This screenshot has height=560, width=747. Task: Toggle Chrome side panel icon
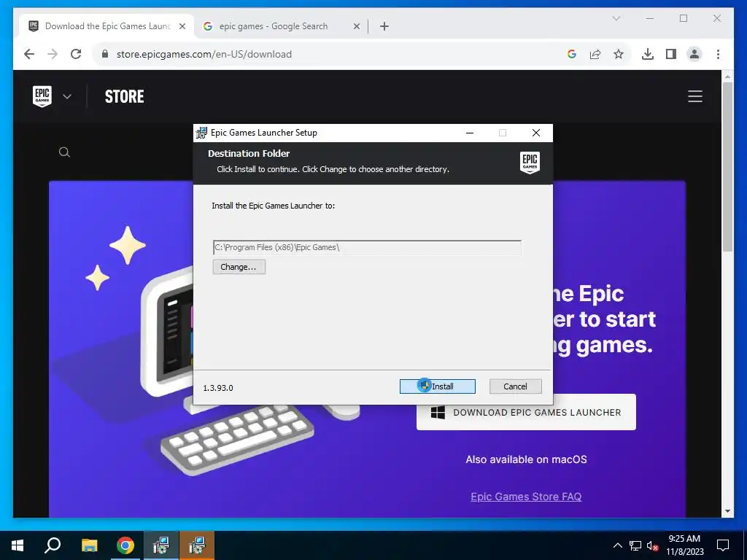pyautogui.click(x=671, y=54)
